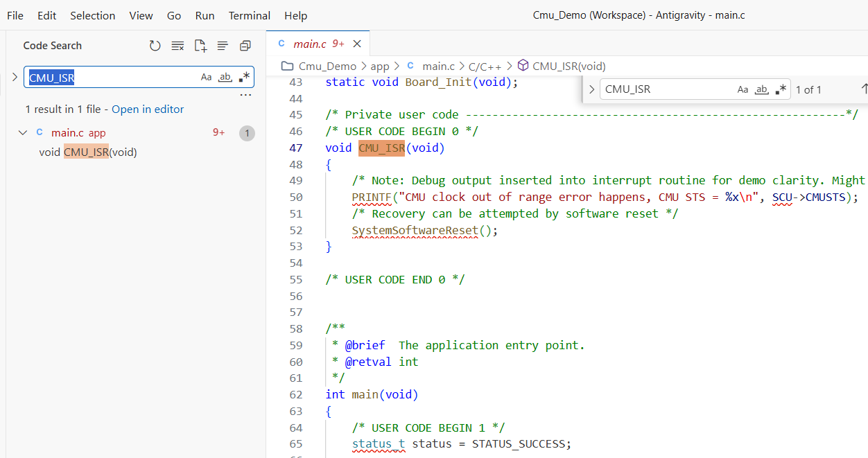
Task: Open the Terminal menu
Action: tap(249, 15)
